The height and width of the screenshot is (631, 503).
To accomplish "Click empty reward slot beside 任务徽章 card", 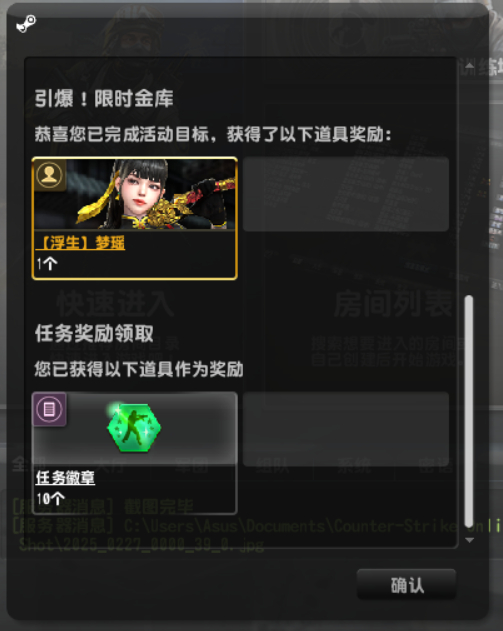I will pos(346,429).
